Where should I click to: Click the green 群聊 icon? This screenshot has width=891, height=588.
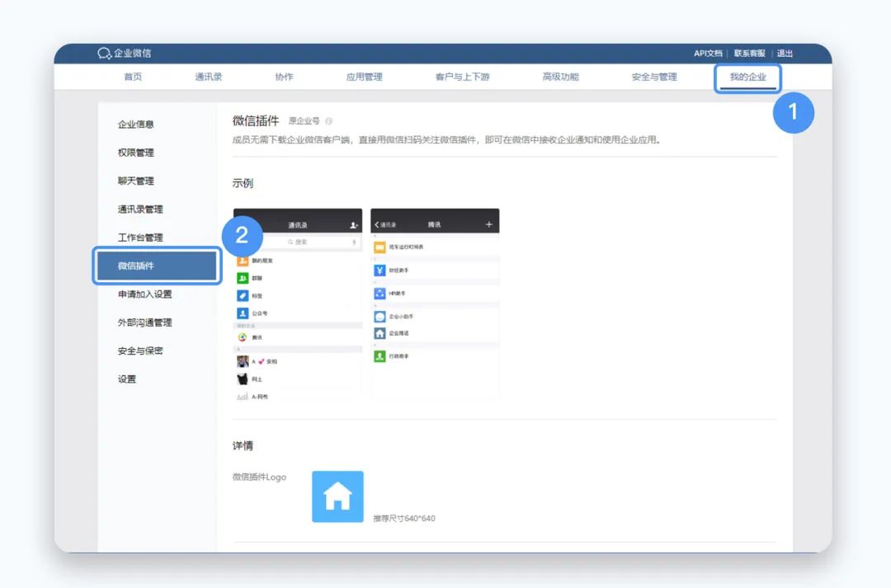click(x=243, y=279)
